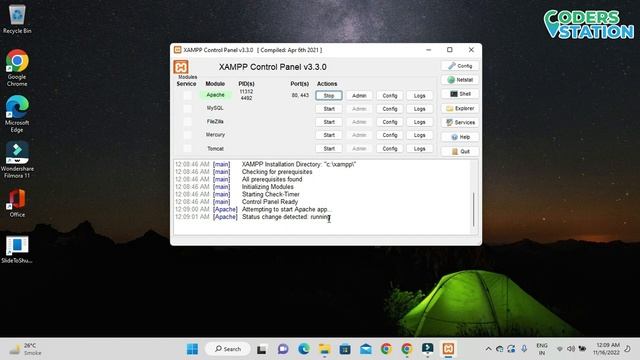Open Apache Config menu

pyautogui.click(x=390, y=96)
